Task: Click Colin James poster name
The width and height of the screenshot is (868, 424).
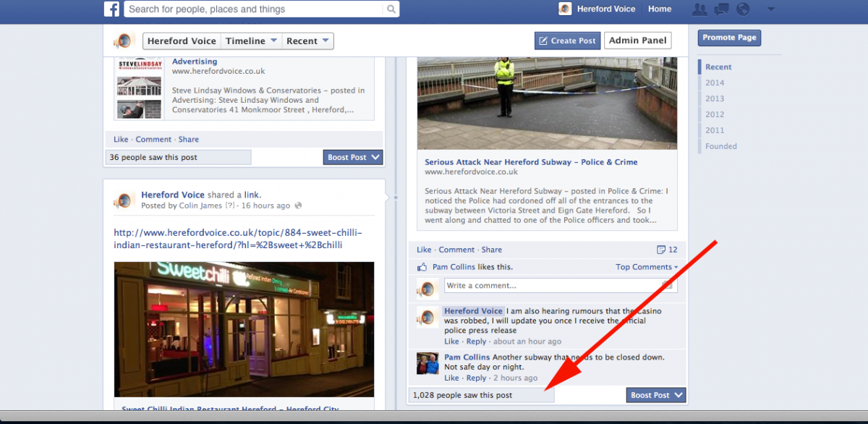Action: [x=201, y=205]
